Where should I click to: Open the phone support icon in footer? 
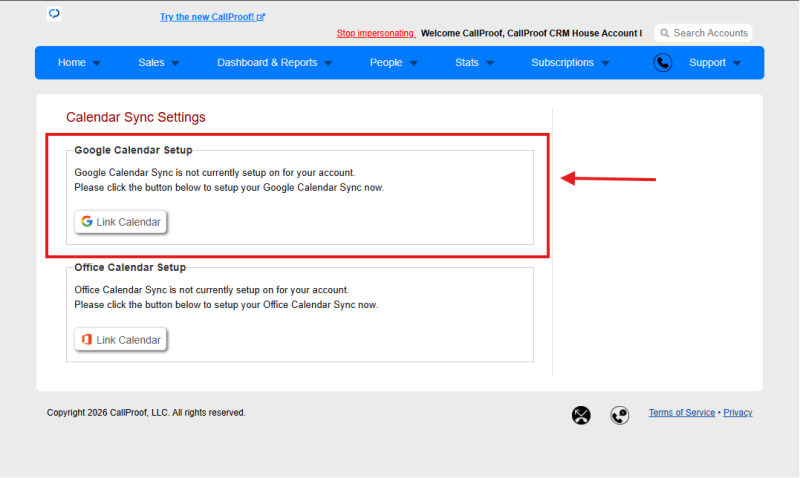619,415
